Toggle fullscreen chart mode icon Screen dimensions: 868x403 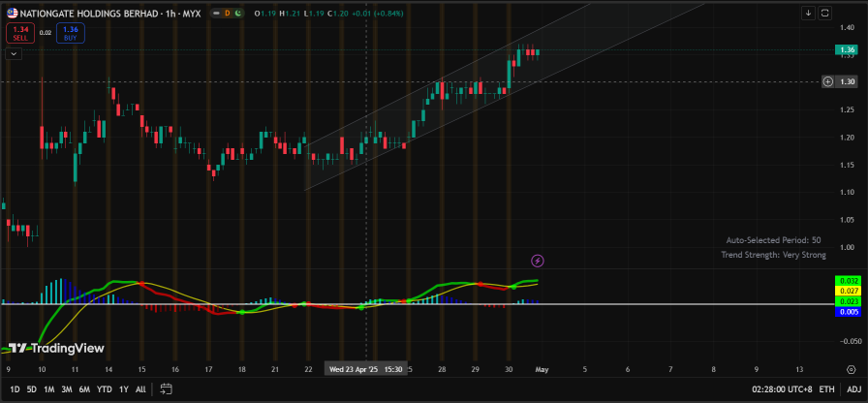824,13
